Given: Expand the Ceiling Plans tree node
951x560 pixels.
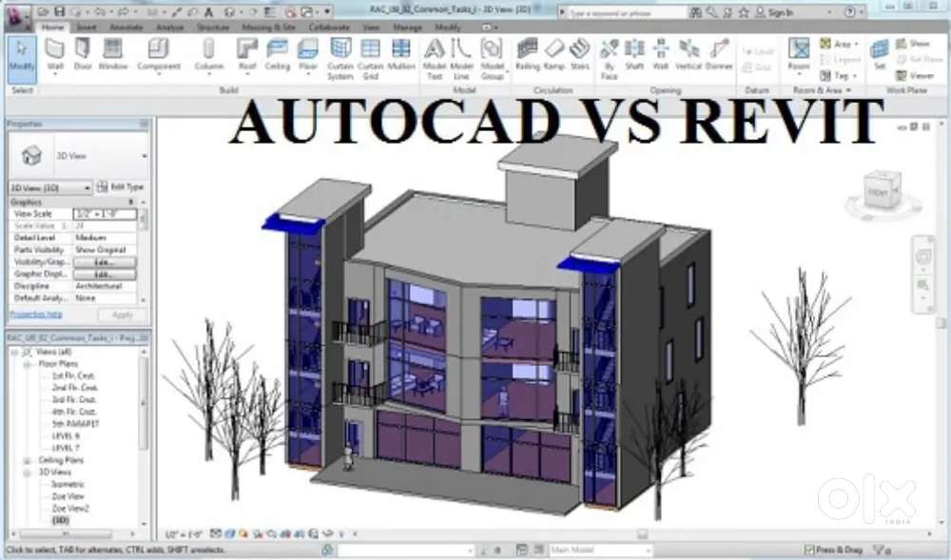Looking at the screenshot, I should coord(27,460).
